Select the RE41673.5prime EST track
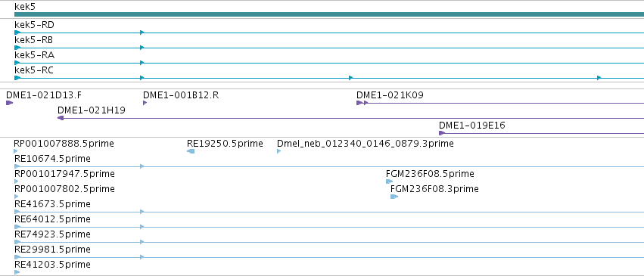 coord(329,212)
